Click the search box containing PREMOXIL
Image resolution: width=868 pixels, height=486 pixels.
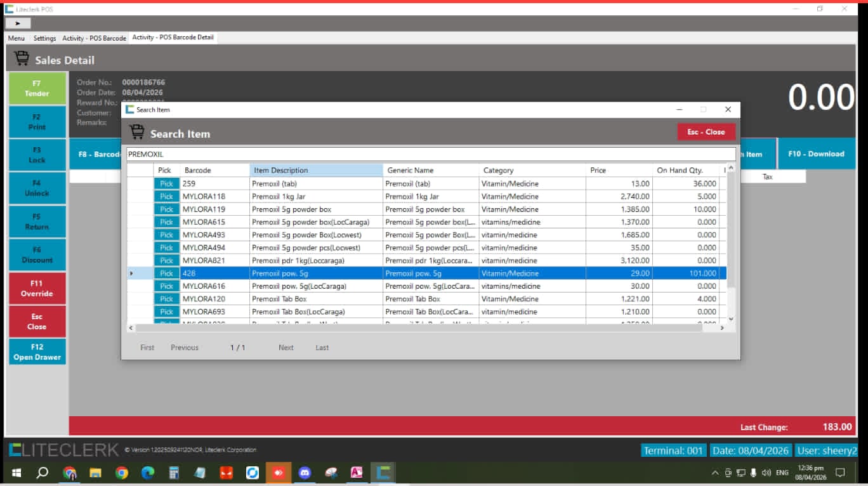(431, 154)
